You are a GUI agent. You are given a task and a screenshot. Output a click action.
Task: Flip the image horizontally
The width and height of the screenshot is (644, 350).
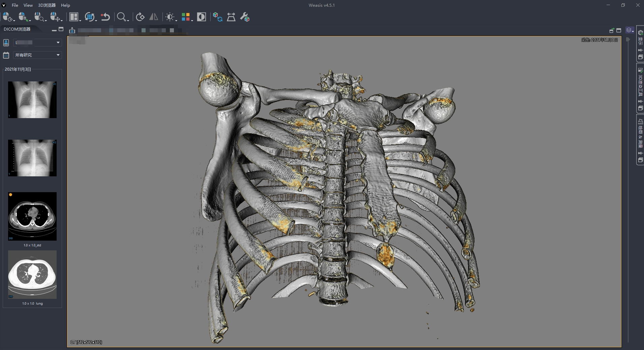click(x=154, y=17)
